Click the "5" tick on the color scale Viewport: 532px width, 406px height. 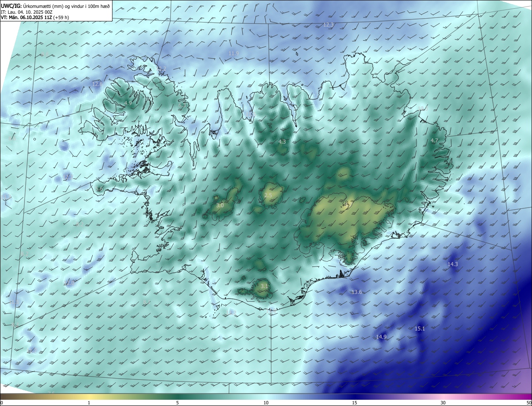[177, 403]
